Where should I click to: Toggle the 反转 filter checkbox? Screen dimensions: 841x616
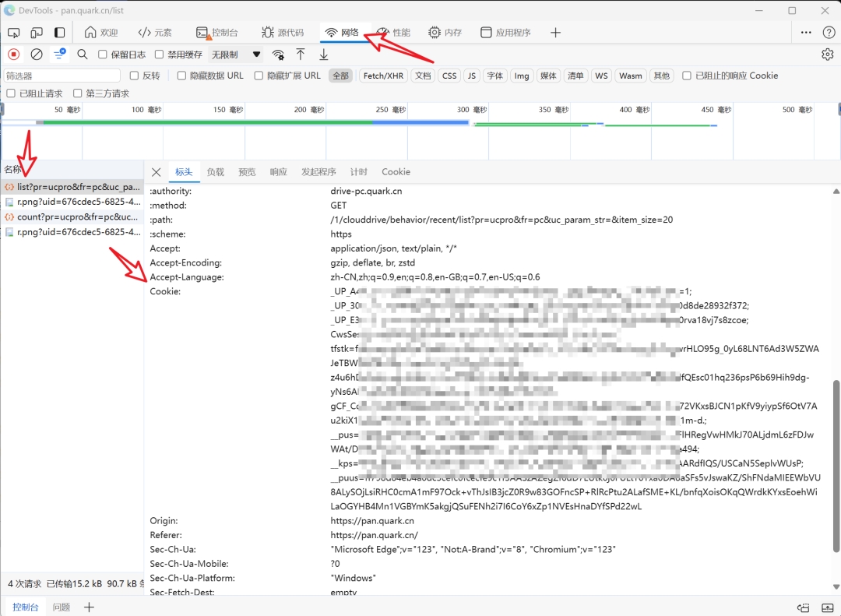[x=134, y=76]
